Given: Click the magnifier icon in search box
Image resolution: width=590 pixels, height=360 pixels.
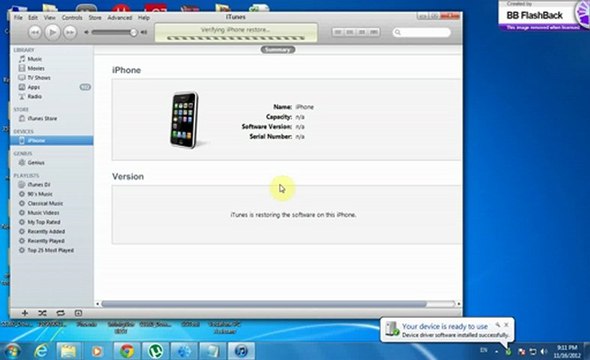Looking at the screenshot, I should pyautogui.click(x=398, y=32).
